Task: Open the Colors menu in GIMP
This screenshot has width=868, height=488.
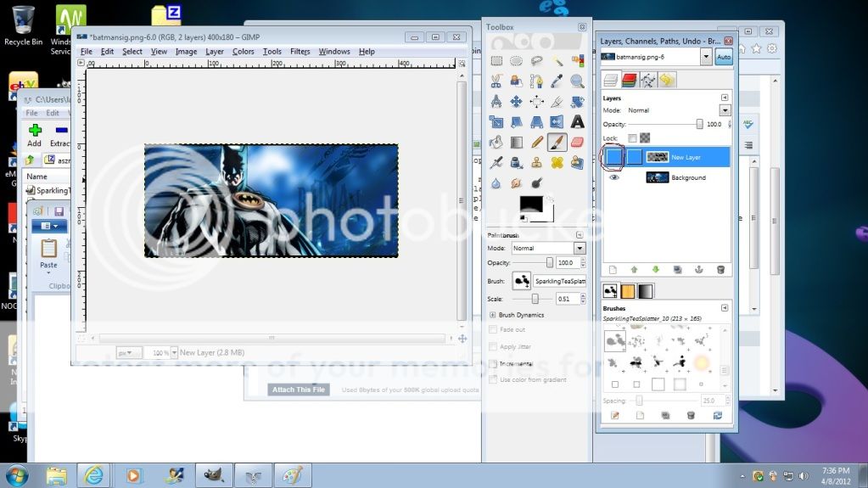Action: pos(243,52)
